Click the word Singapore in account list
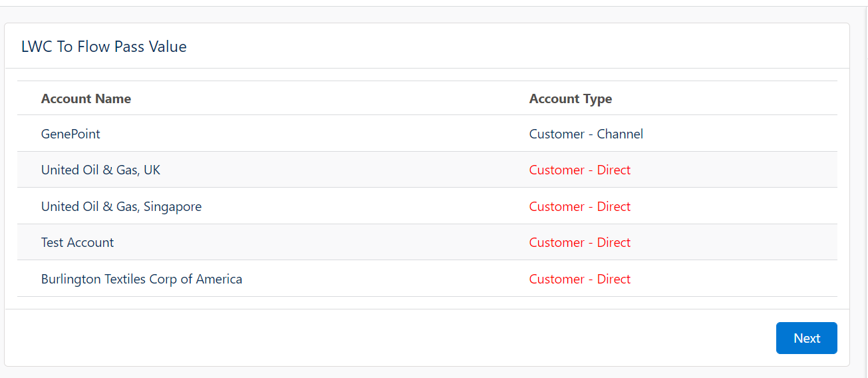This screenshot has height=378, width=868. point(172,207)
